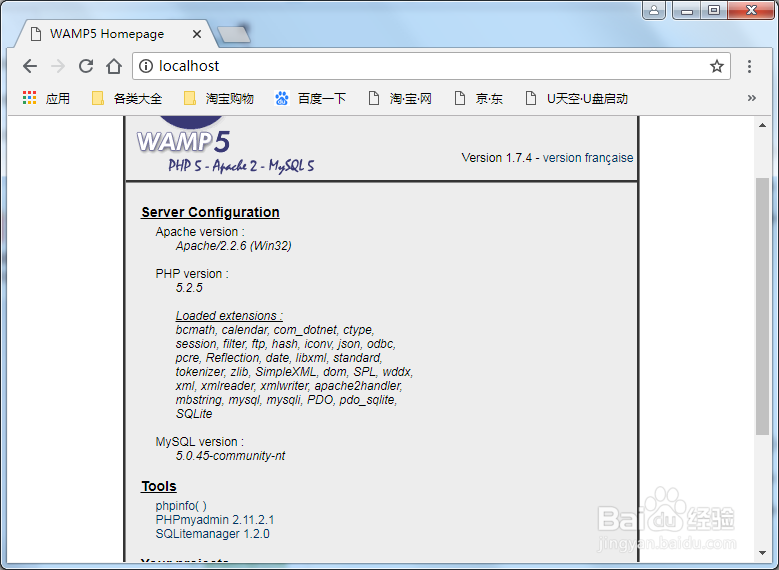The image size is (779, 570).
Task: Close the WAMP5 Homepage tab
Action: pos(197,34)
